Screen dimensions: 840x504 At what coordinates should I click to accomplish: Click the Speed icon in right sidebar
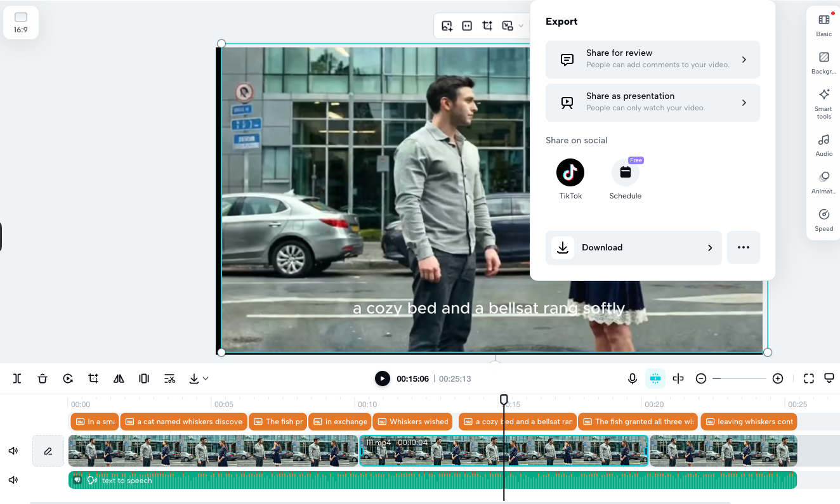click(x=823, y=219)
